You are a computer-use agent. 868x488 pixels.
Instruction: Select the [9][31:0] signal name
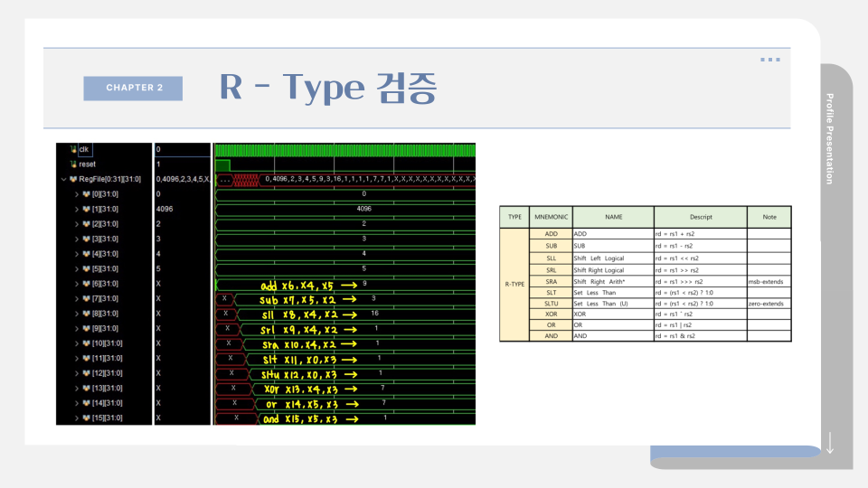coord(105,329)
